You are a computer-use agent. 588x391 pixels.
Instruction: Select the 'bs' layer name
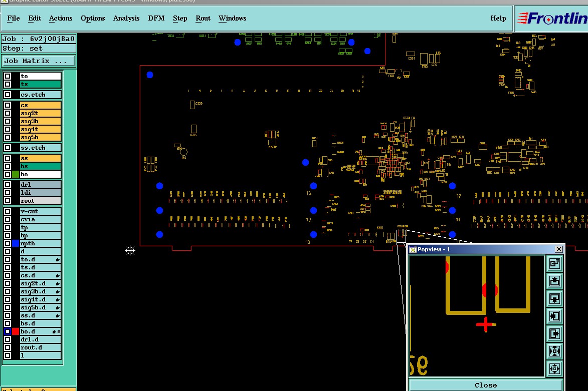[41, 166]
